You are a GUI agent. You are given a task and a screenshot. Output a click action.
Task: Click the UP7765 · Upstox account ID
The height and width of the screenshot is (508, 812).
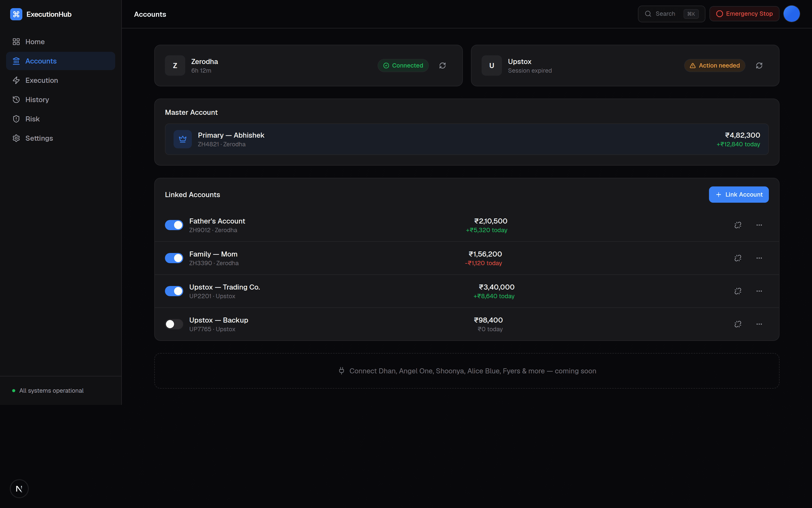212,329
